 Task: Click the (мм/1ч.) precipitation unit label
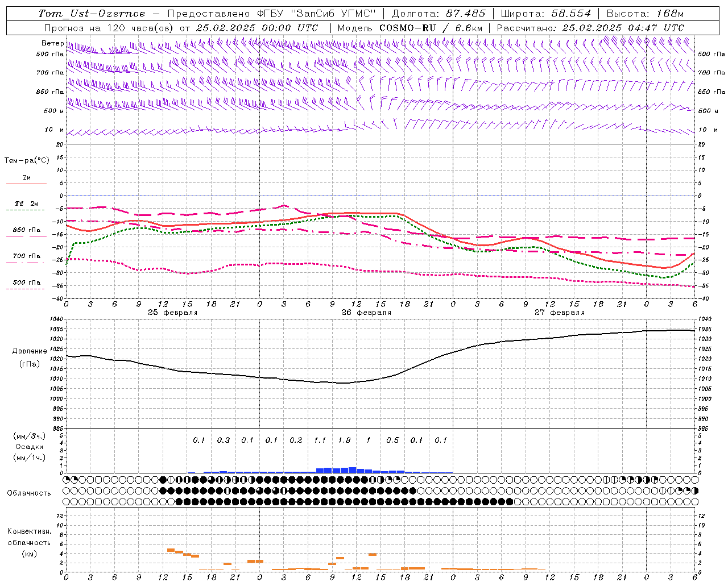29,458
